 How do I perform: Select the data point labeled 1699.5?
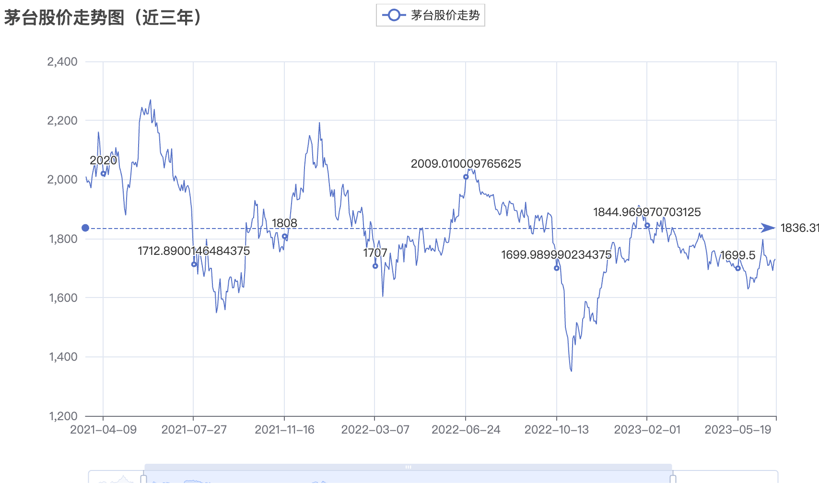click(x=737, y=268)
